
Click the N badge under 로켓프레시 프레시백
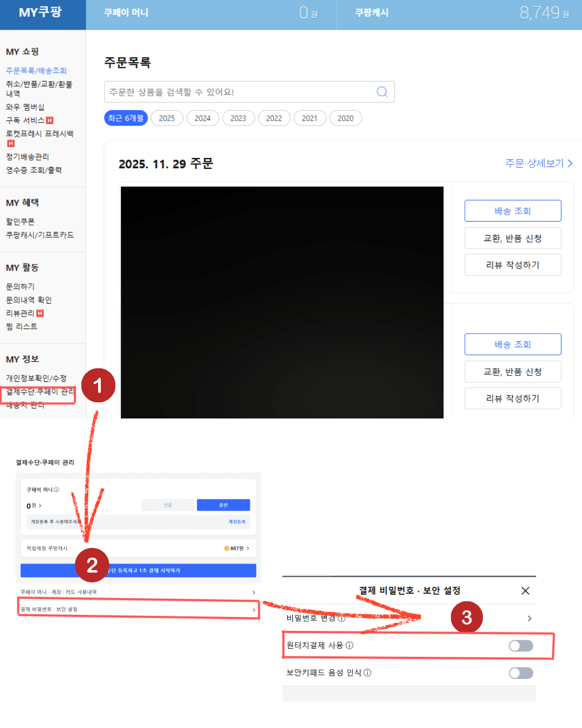[x=11, y=143]
